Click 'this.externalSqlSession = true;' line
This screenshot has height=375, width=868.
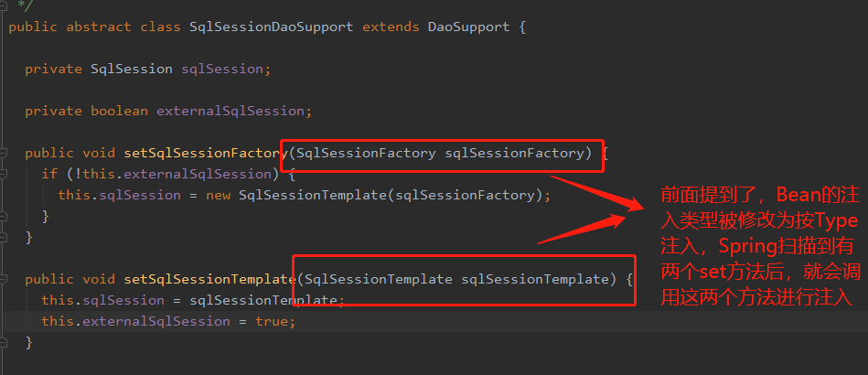[168, 321]
